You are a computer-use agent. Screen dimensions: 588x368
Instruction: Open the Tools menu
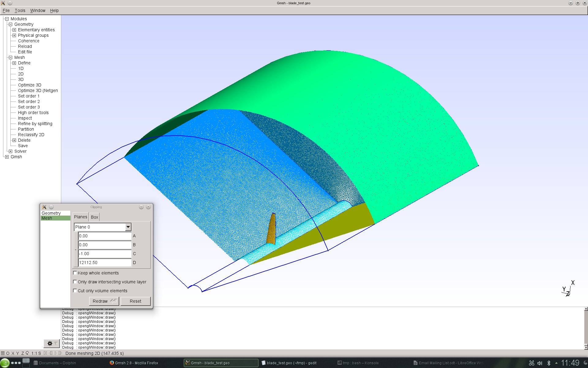[x=20, y=10]
